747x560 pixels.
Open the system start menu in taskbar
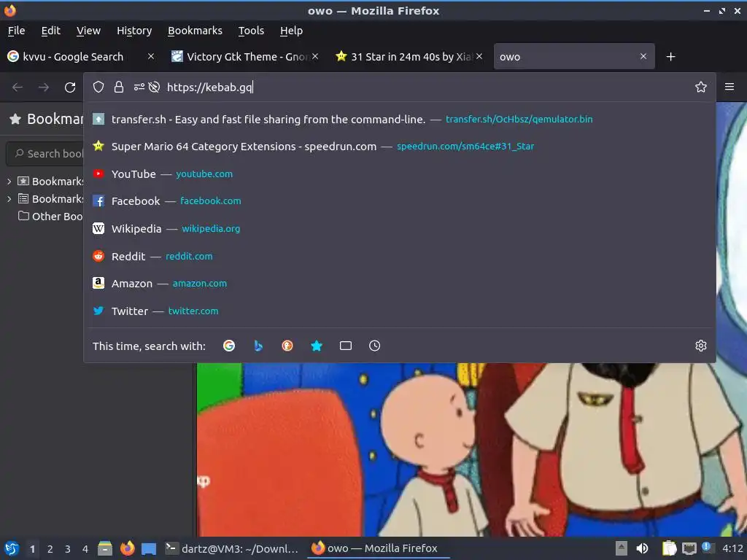pyautogui.click(x=12, y=548)
